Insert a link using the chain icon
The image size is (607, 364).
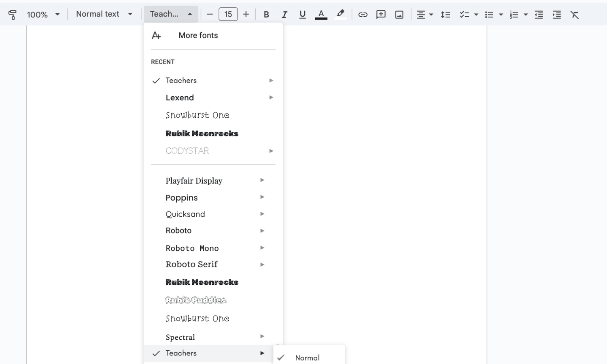(x=363, y=15)
